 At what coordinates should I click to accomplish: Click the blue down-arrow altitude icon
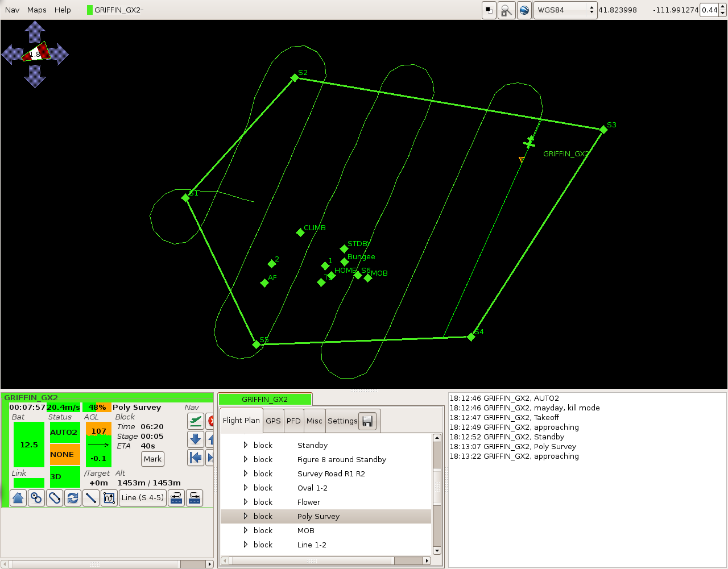[x=196, y=439]
